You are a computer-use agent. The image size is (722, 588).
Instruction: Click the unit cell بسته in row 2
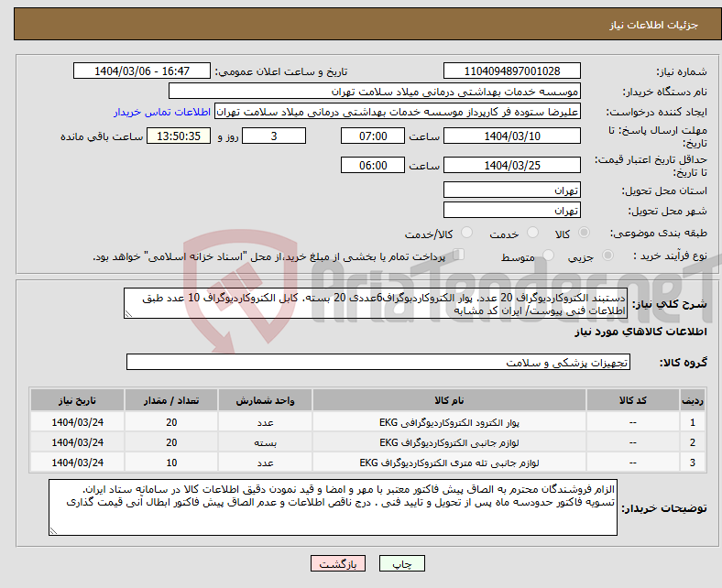[265, 442]
